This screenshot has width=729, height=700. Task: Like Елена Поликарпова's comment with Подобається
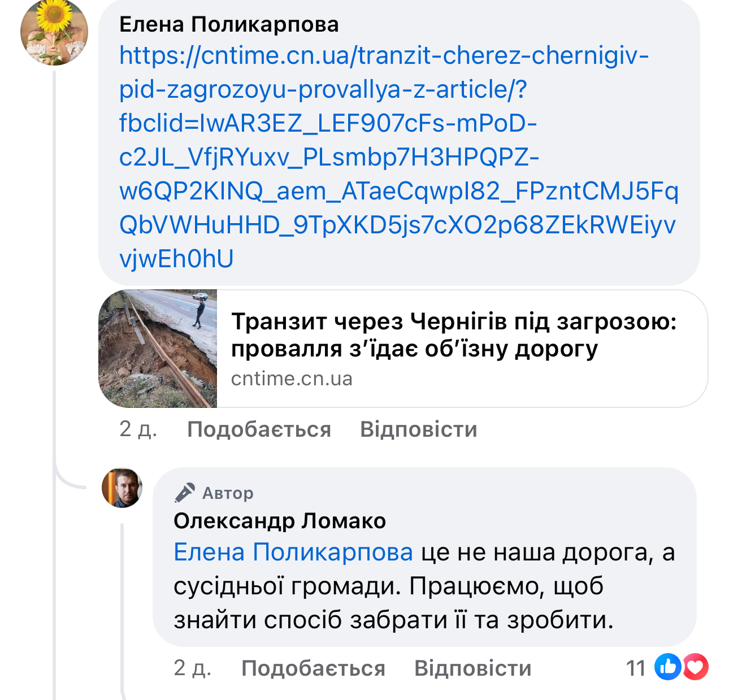tap(259, 429)
